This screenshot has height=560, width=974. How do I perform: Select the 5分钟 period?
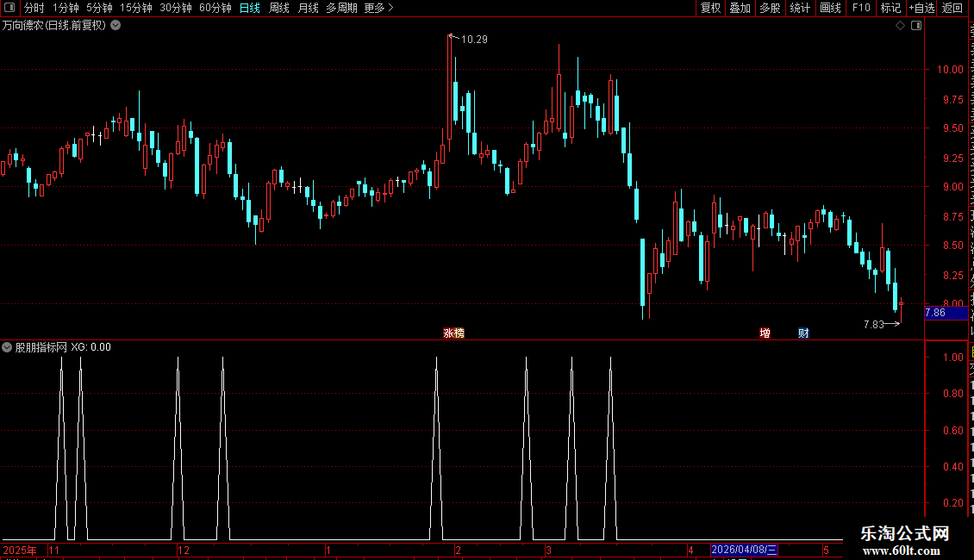click(x=99, y=8)
